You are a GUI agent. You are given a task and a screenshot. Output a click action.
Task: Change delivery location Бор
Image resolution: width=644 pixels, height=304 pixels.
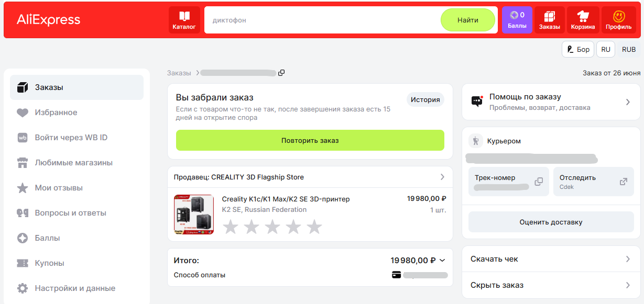[578, 49]
